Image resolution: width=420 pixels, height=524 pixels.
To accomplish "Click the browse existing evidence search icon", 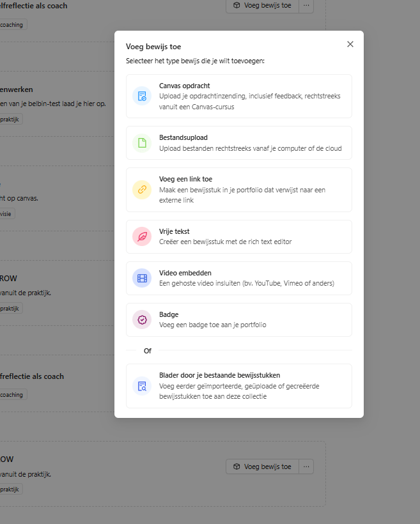I will [x=142, y=386].
